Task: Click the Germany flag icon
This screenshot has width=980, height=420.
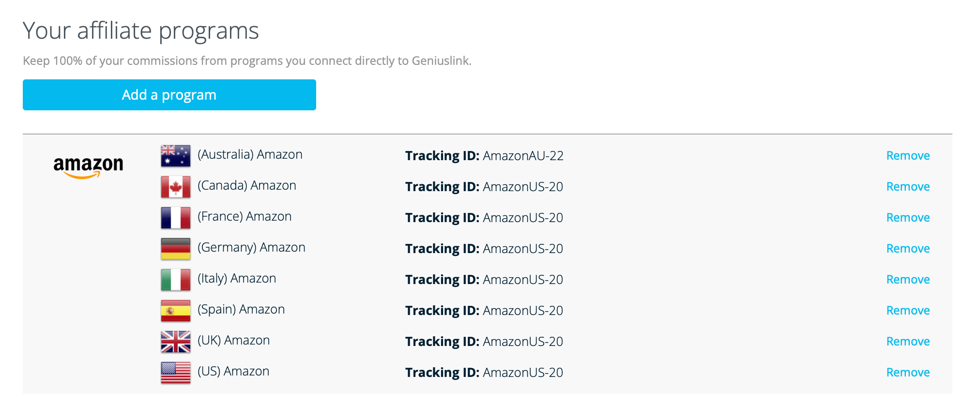Action: [175, 248]
